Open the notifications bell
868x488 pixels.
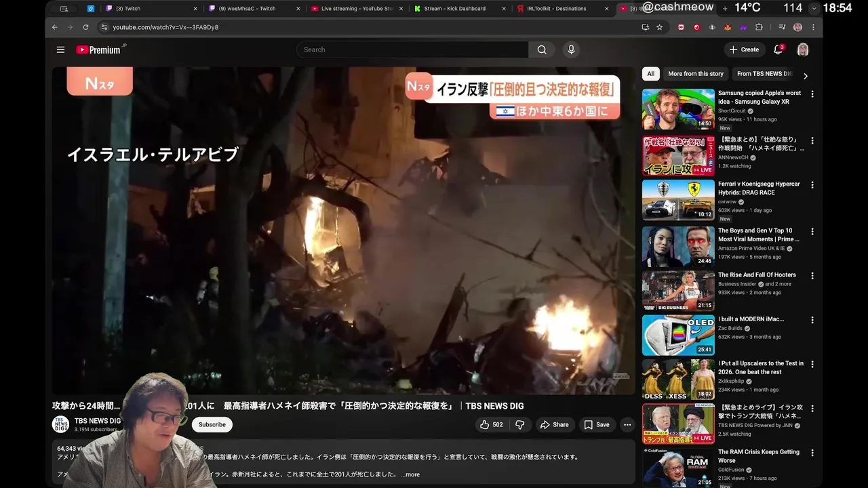coord(778,49)
